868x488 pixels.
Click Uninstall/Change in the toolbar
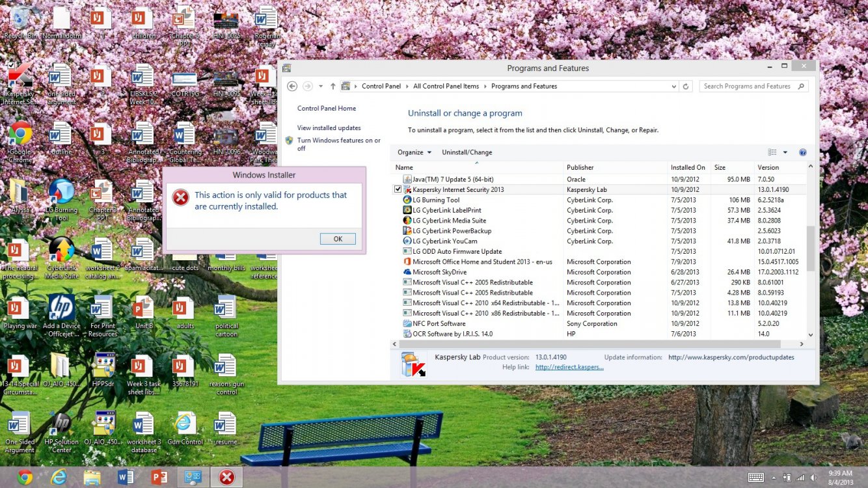point(467,152)
